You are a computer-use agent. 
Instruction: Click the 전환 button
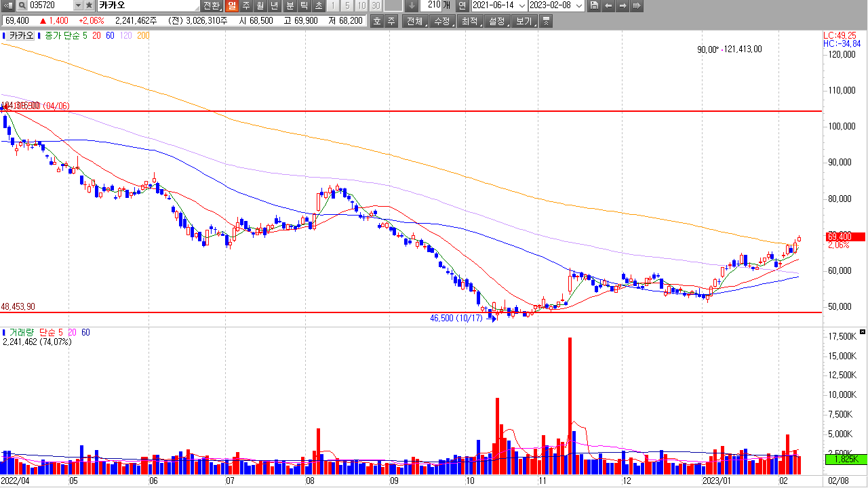(x=212, y=5)
